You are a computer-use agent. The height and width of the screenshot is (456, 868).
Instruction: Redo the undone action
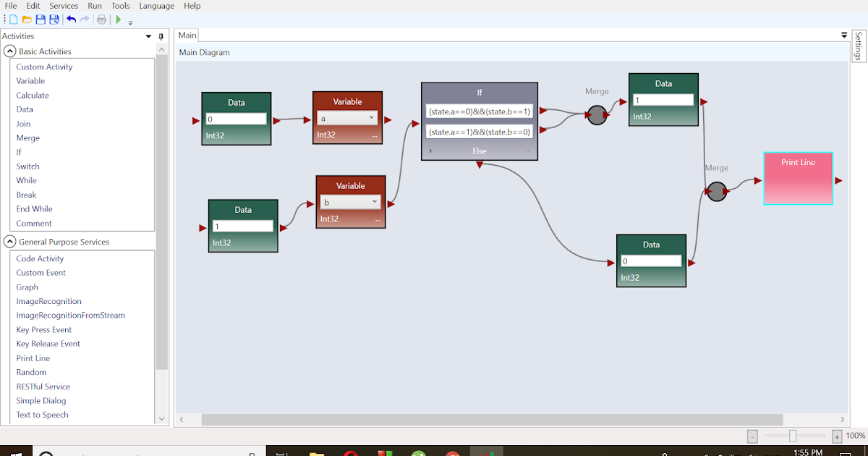(85, 20)
